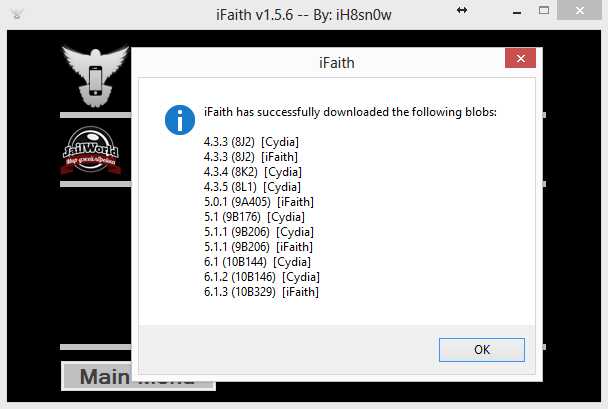Open the JailWorld logo badge
Viewport: 608px width, 409px height.
click(x=91, y=150)
